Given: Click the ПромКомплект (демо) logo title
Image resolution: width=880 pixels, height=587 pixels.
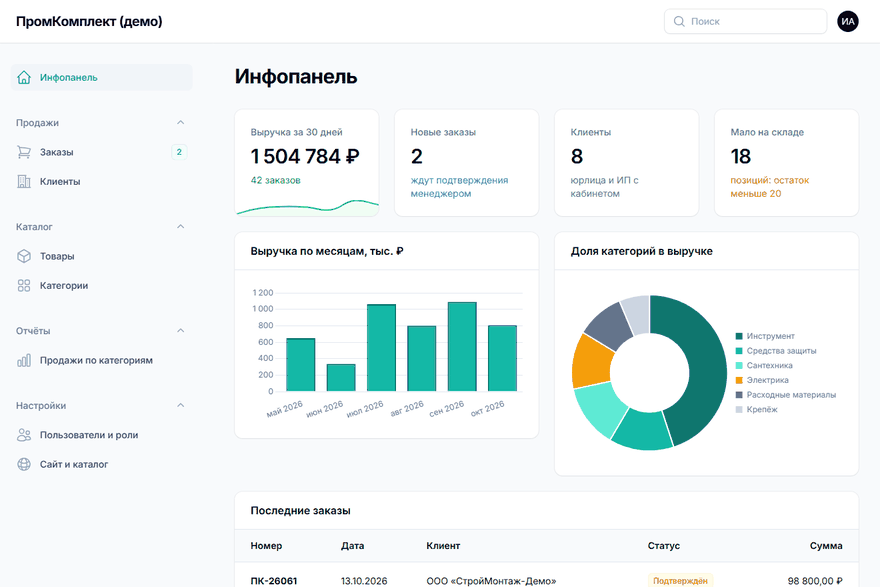Looking at the screenshot, I should coord(89,21).
